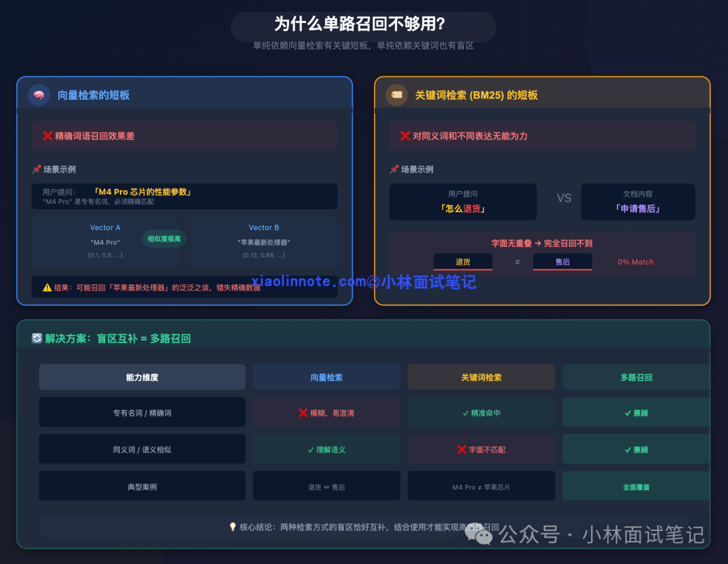728x564 pixels.
Task: Click the 售后 chip with red underline
Action: coord(562,262)
